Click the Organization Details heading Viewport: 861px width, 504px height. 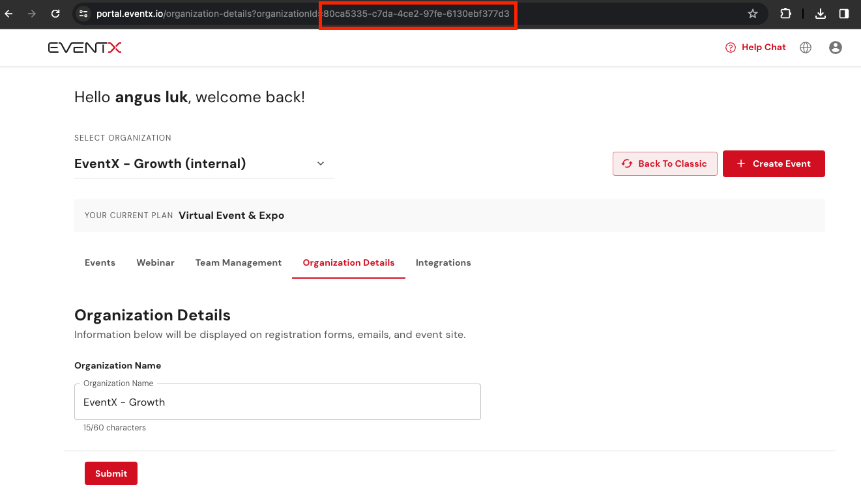point(153,315)
